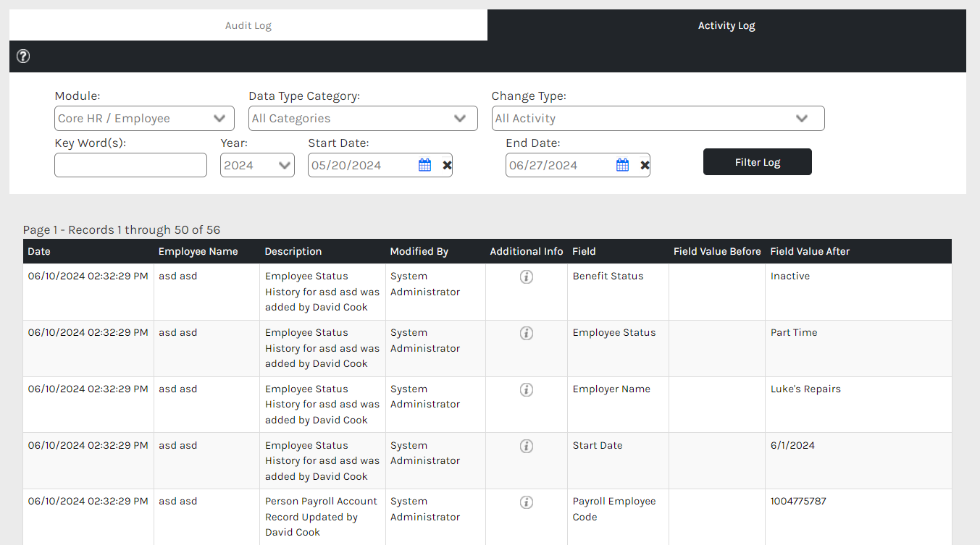
Task: Click the Field column header
Action: (584, 251)
